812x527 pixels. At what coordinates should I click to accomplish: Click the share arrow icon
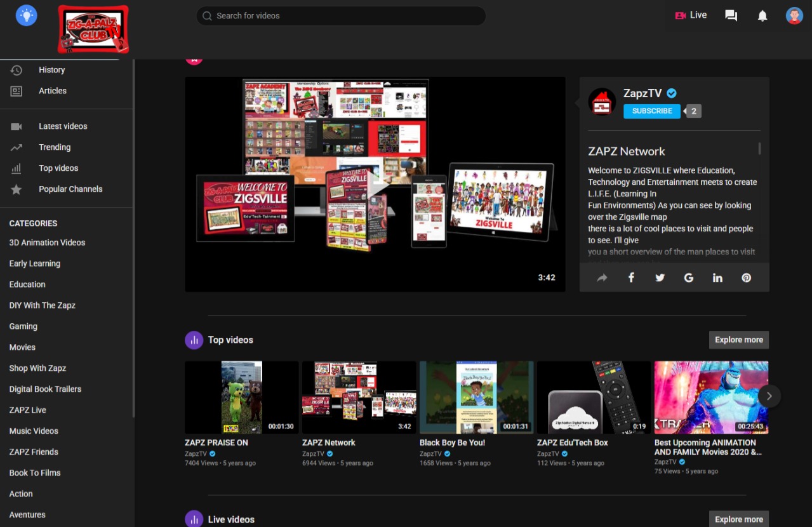[602, 277]
